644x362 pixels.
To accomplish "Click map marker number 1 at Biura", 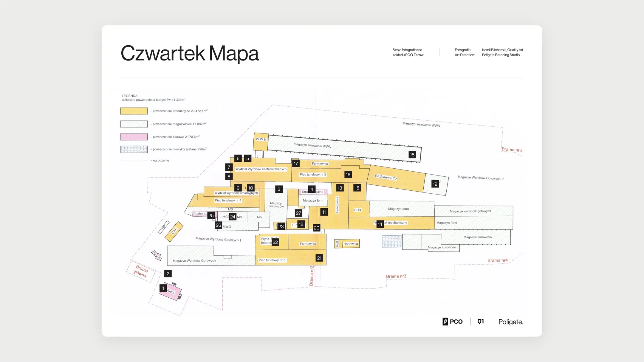I will (x=163, y=288).
